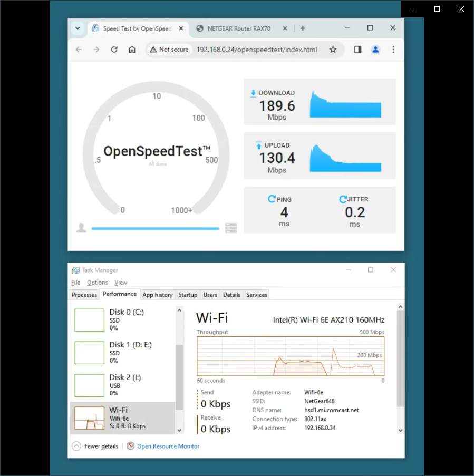474x476 pixels.
Task: Select Disk 1 (D: E:) in sidebar
Action: [x=122, y=353]
